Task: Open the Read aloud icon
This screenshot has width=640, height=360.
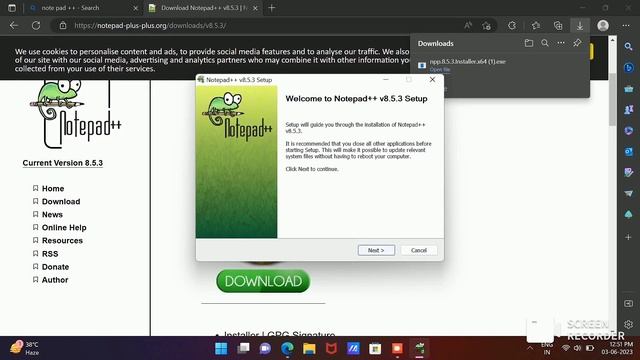Action: pos(468,25)
